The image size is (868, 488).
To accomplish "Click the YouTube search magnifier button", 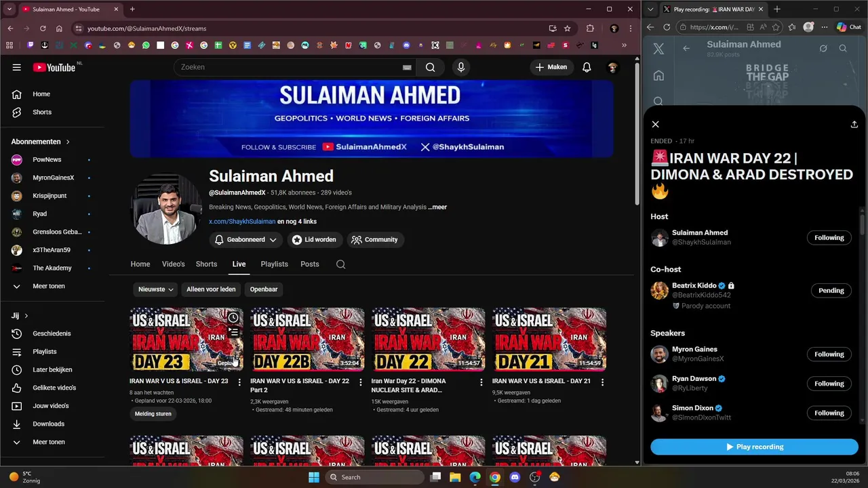I will 430,67.
